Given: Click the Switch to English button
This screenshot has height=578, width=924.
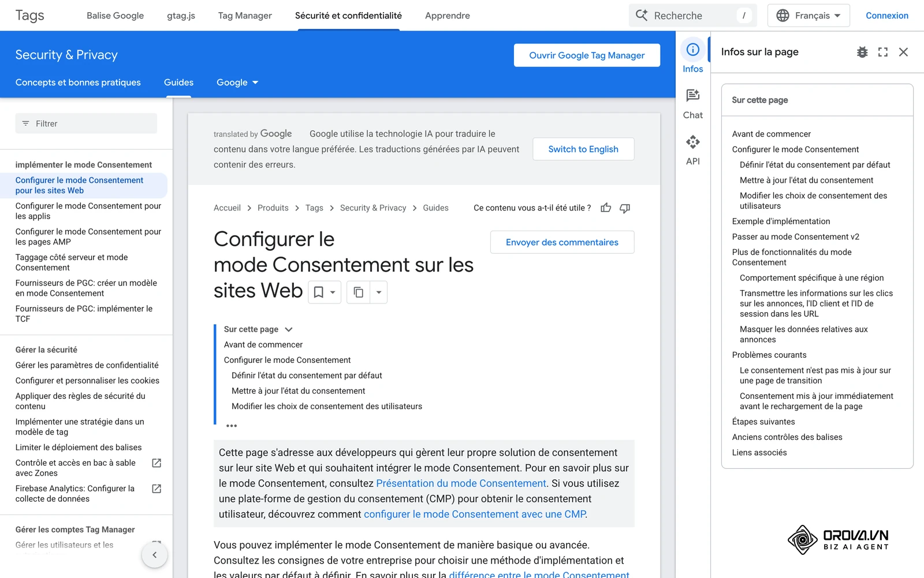Looking at the screenshot, I should point(583,149).
